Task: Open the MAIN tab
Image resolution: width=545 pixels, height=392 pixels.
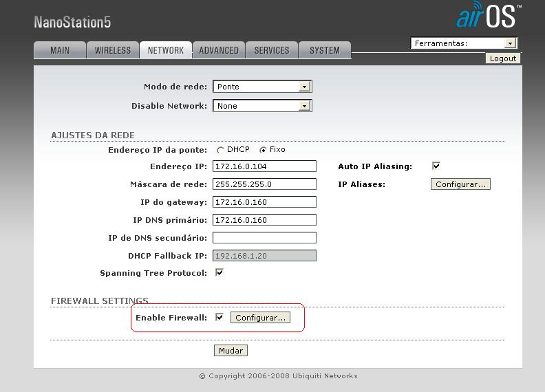Action: [60, 50]
